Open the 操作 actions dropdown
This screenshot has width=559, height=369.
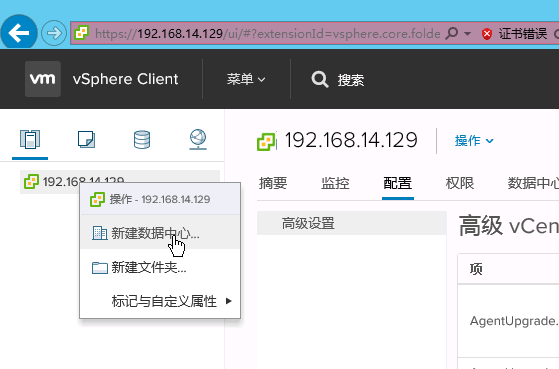pyautogui.click(x=474, y=140)
